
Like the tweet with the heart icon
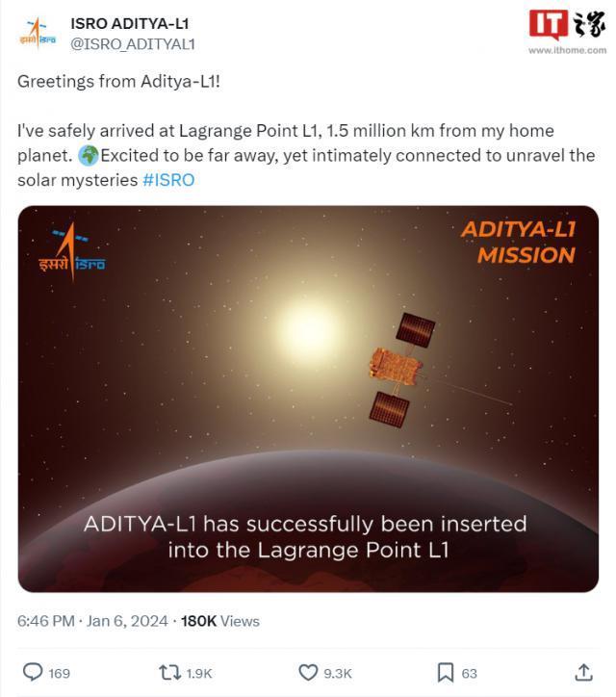click(308, 672)
